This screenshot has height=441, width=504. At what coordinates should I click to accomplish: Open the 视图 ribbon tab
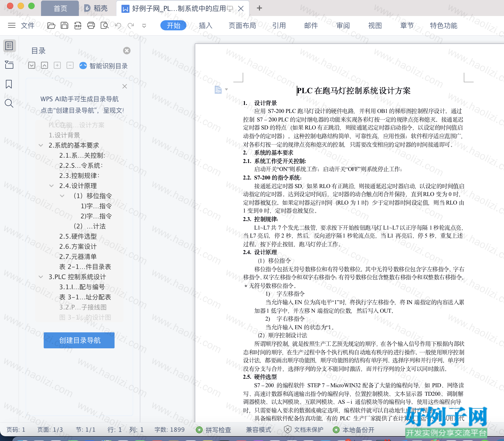click(x=375, y=26)
